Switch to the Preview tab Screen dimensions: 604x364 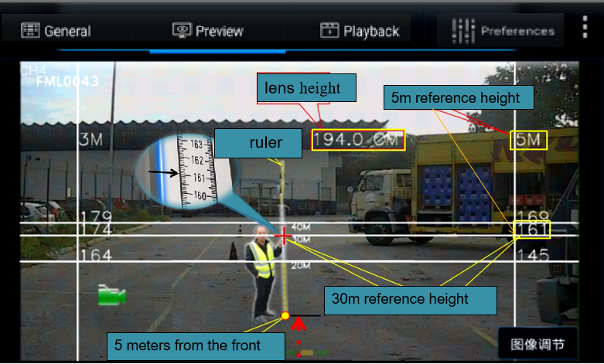tap(208, 31)
